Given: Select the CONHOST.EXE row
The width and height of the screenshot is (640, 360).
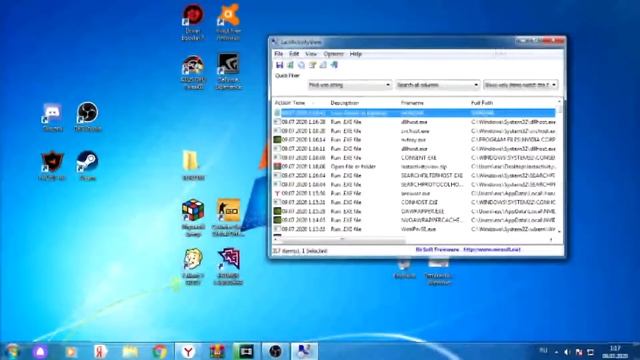Looking at the screenshot, I should pyautogui.click(x=414, y=202).
